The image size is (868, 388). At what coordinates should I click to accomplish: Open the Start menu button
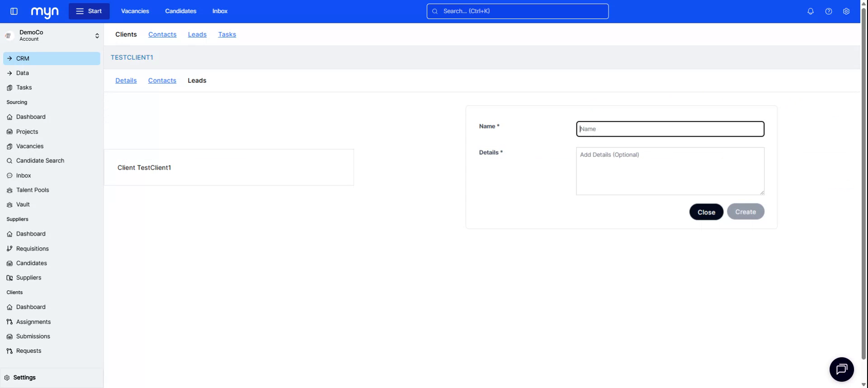click(x=89, y=11)
